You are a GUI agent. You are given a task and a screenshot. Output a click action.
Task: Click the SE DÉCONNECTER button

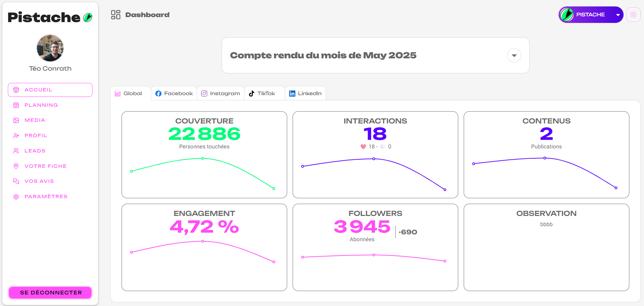[x=50, y=292]
